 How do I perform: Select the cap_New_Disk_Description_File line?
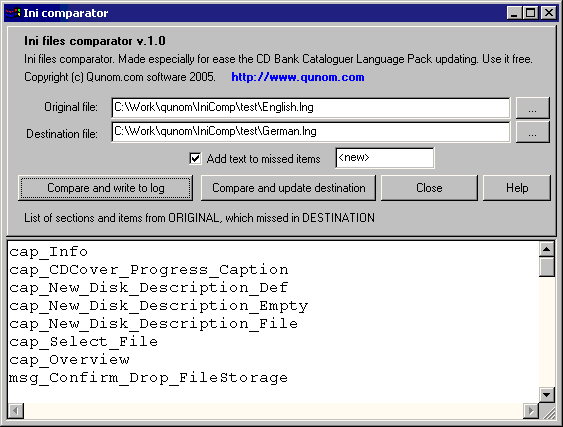(x=153, y=324)
